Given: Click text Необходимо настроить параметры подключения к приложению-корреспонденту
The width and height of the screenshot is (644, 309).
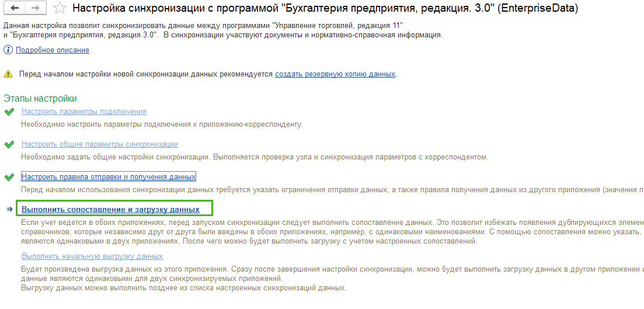Looking at the screenshot, I should coord(162,124).
